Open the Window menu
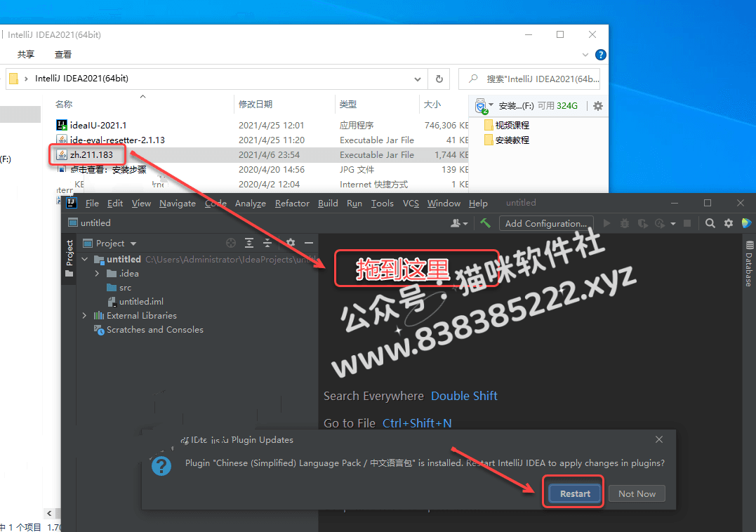This screenshot has width=756, height=532. (444, 204)
